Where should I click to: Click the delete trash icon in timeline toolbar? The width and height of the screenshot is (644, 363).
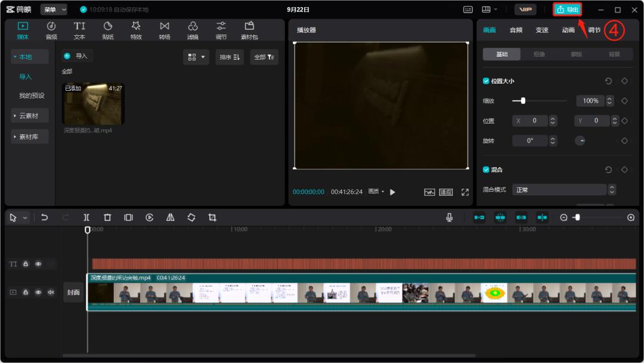[107, 218]
